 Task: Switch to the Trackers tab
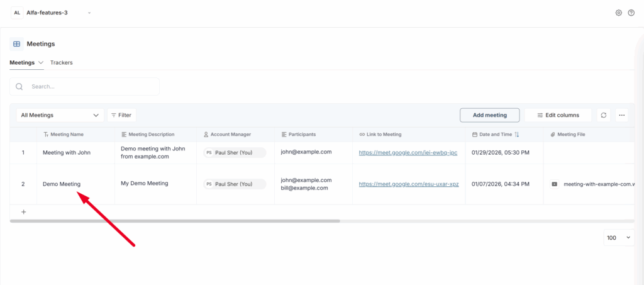coord(61,63)
